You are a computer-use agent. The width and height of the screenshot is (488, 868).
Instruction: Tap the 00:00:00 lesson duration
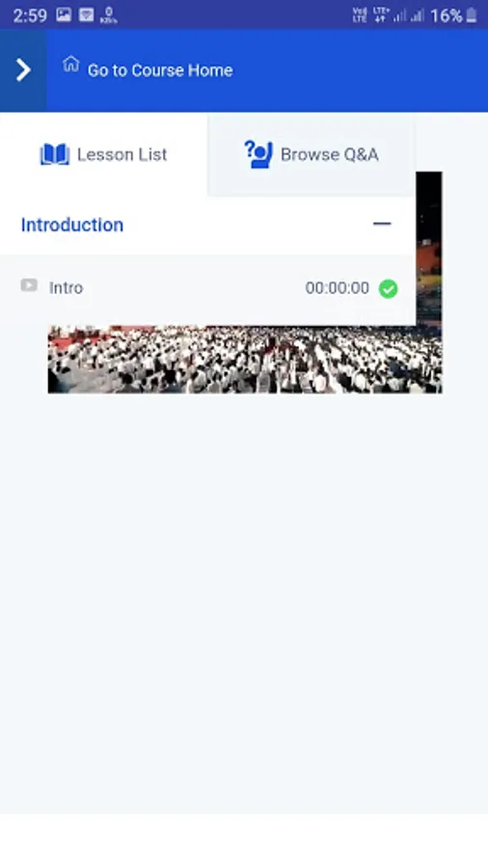pyautogui.click(x=337, y=287)
